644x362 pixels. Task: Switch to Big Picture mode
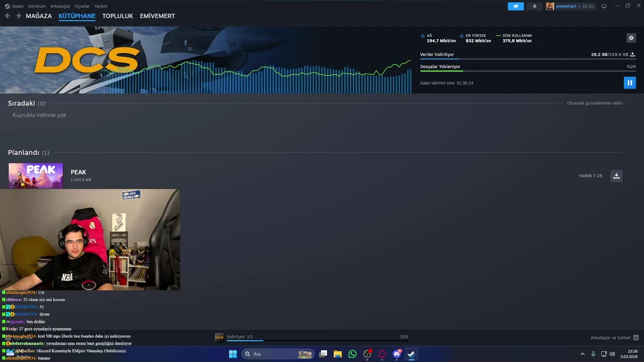(x=604, y=6)
